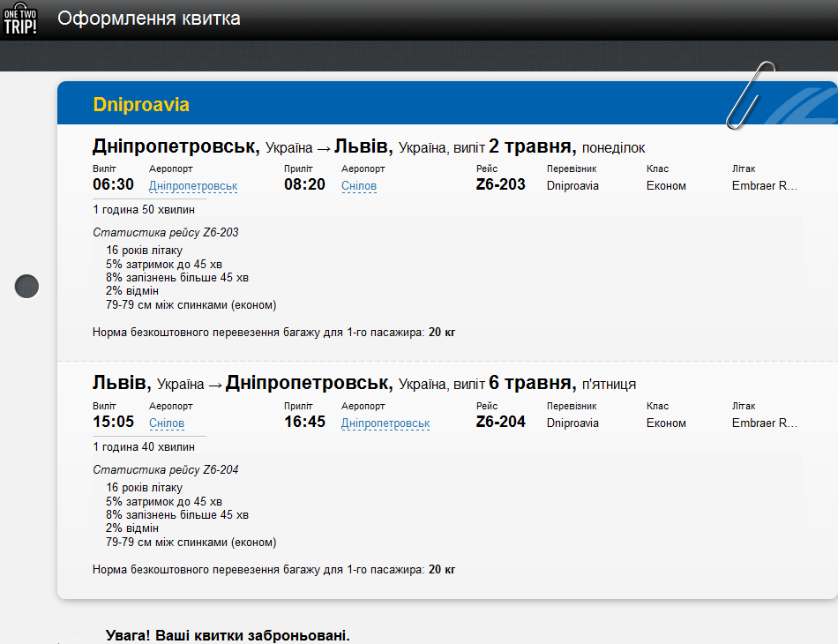Click the airline swoosh emblem in blue header

(x=798, y=108)
